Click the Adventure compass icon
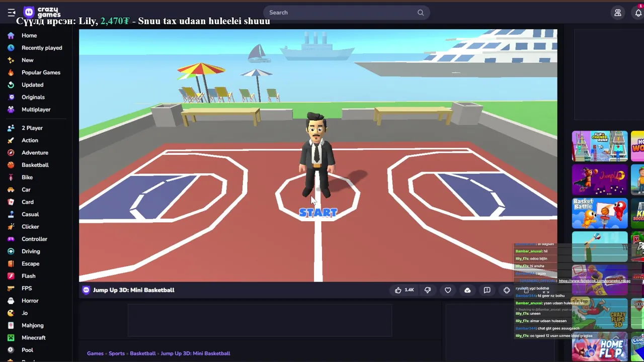This screenshot has height=362, width=644. (x=11, y=153)
